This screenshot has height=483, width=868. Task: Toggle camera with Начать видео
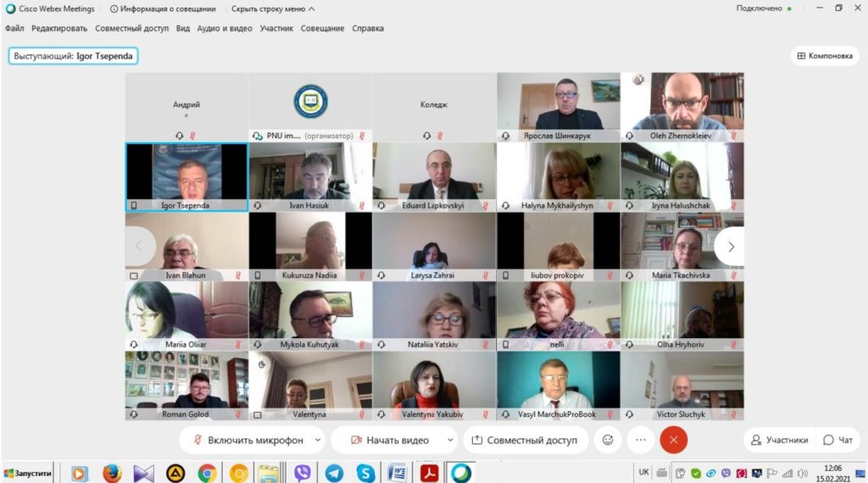point(390,440)
